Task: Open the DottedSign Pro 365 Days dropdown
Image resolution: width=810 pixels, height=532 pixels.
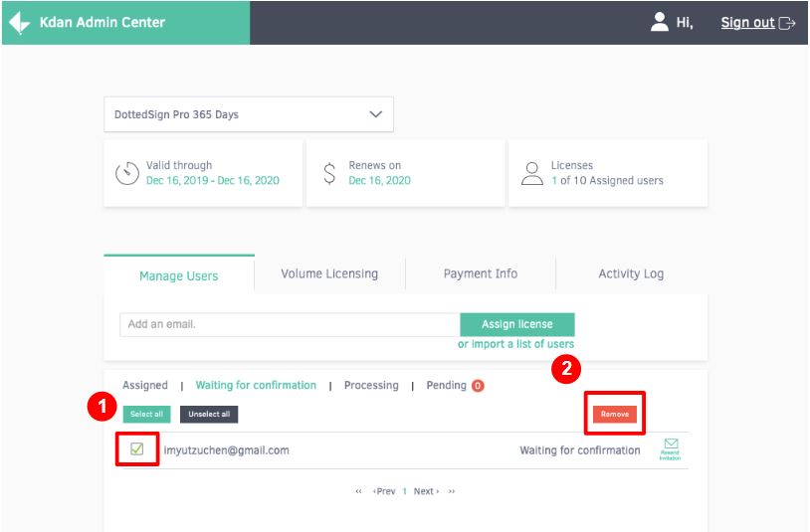Action: click(249, 114)
